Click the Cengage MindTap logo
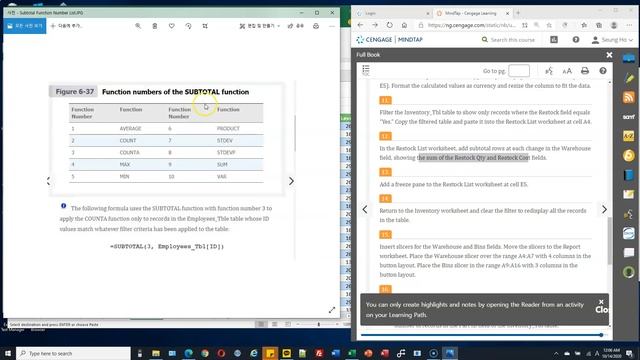The image size is (640, 360). pyautogui.click(x=389, y=40)
